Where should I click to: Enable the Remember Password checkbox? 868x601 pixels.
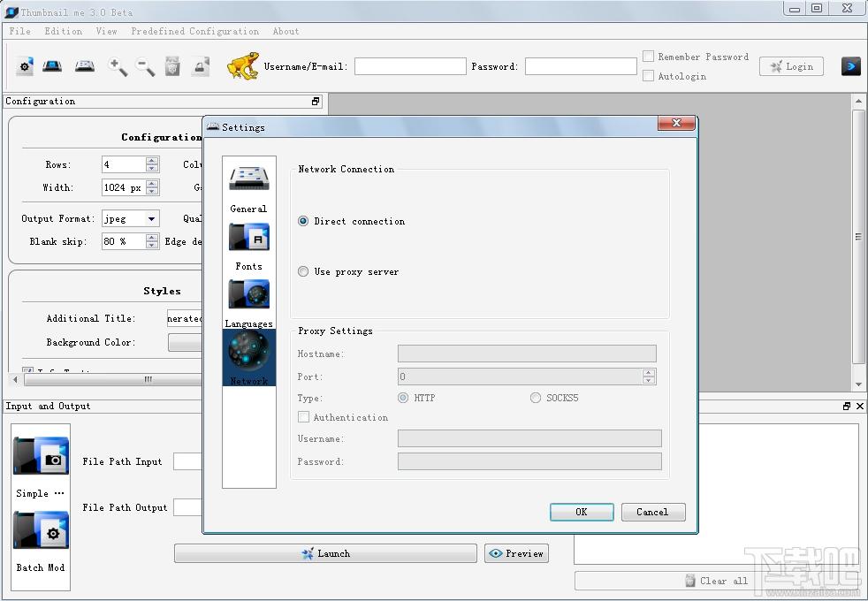click(648, 57)
